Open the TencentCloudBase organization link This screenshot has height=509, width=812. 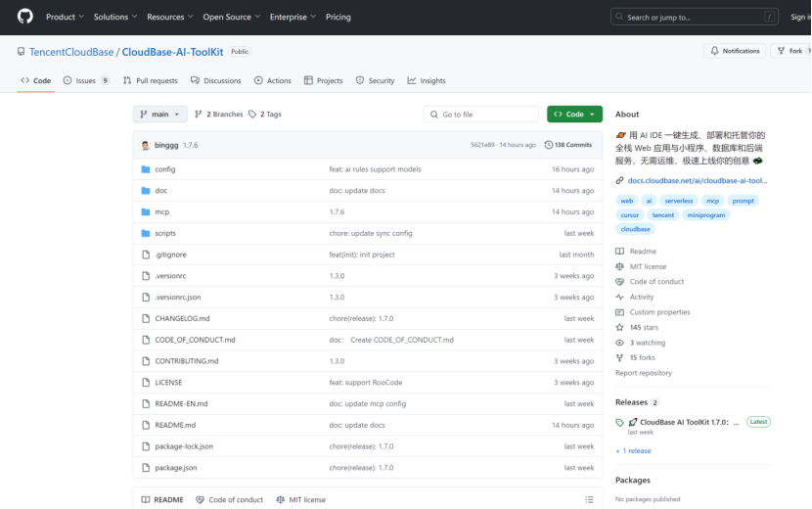(71, 52)
